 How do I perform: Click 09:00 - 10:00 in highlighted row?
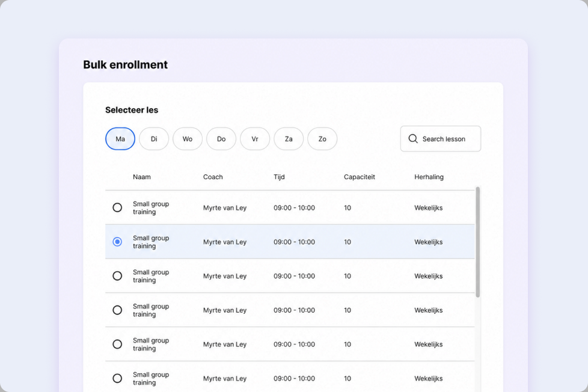(295, 242)
